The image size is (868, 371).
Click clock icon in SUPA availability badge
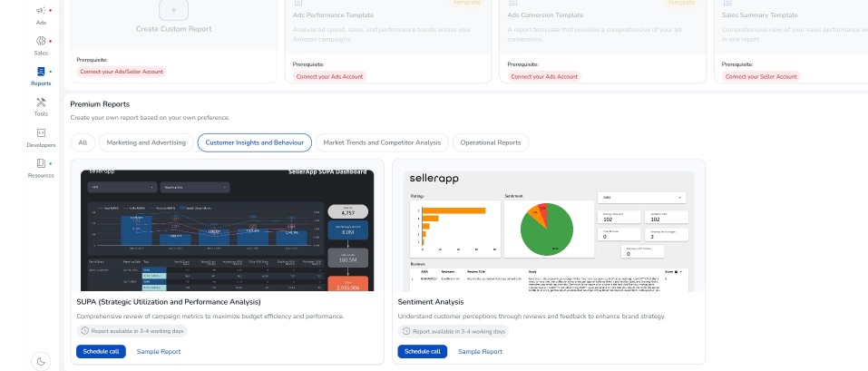click(84, 331)
